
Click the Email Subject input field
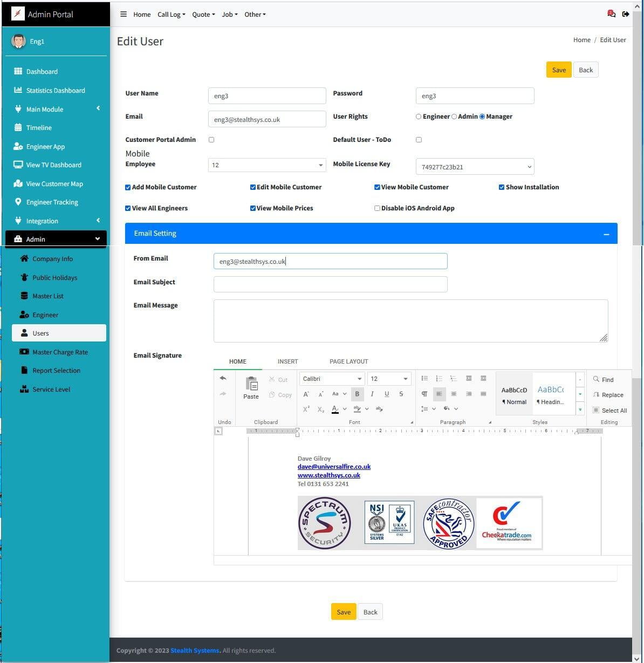[x=330, y=284]
